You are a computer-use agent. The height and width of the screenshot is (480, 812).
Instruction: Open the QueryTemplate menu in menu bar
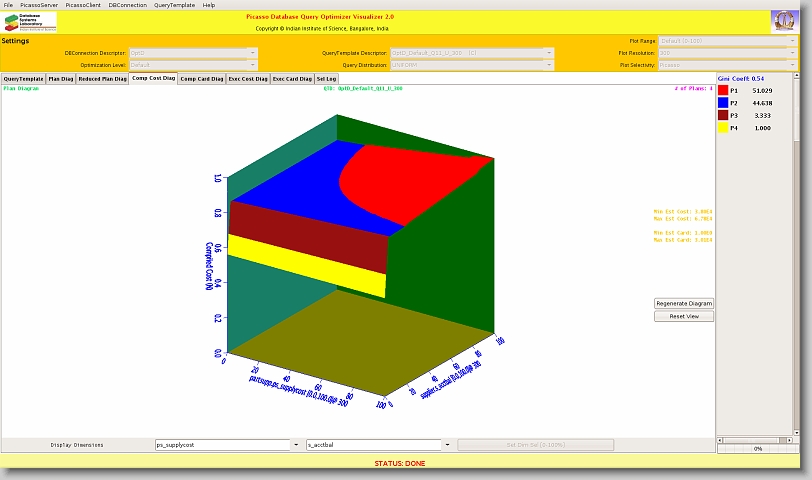(x=174, y=5)
